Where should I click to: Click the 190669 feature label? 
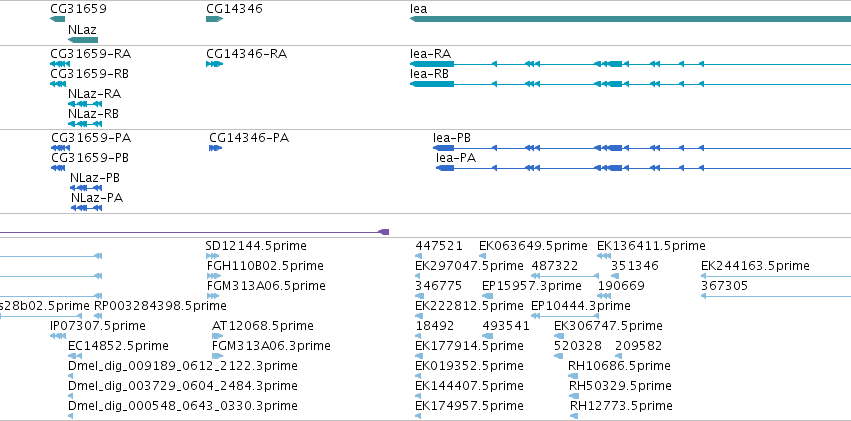621,286
